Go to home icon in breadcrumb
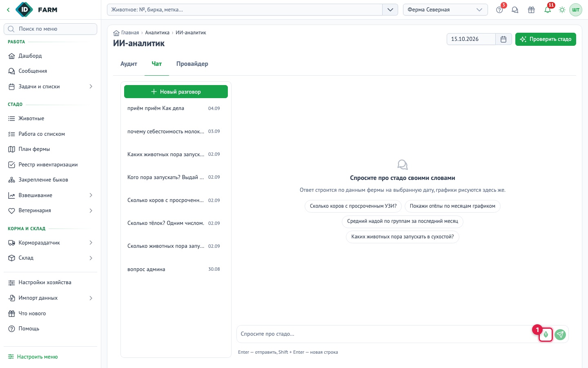The width and height of the screenshot is (588, 368). pos(116,33)
